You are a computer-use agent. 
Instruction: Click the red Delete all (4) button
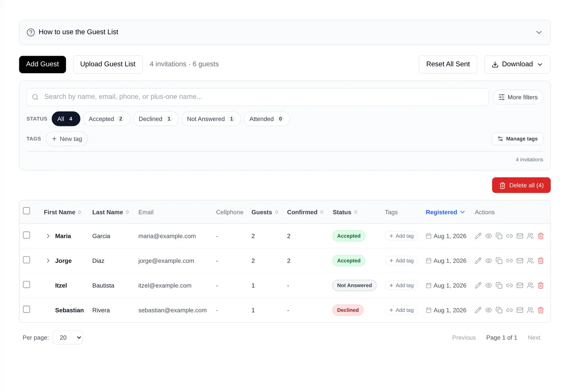click(521, 185)
